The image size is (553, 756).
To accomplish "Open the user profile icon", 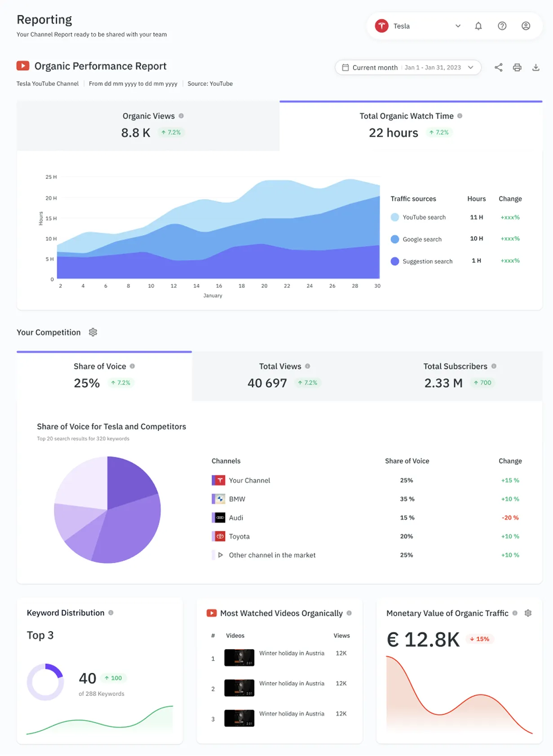I will pos(526,26).
